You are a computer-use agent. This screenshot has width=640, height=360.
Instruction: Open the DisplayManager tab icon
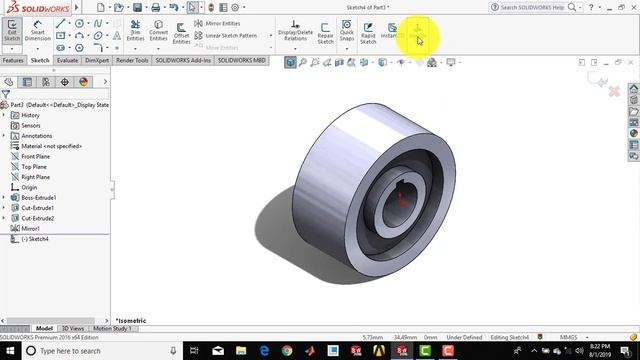[x=84, y=82]
